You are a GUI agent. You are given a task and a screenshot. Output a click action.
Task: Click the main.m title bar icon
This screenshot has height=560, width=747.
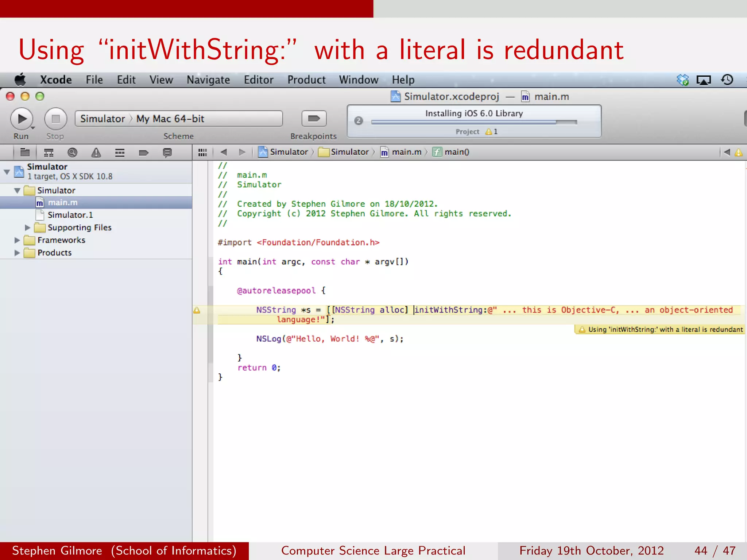(x=525, y=97)
